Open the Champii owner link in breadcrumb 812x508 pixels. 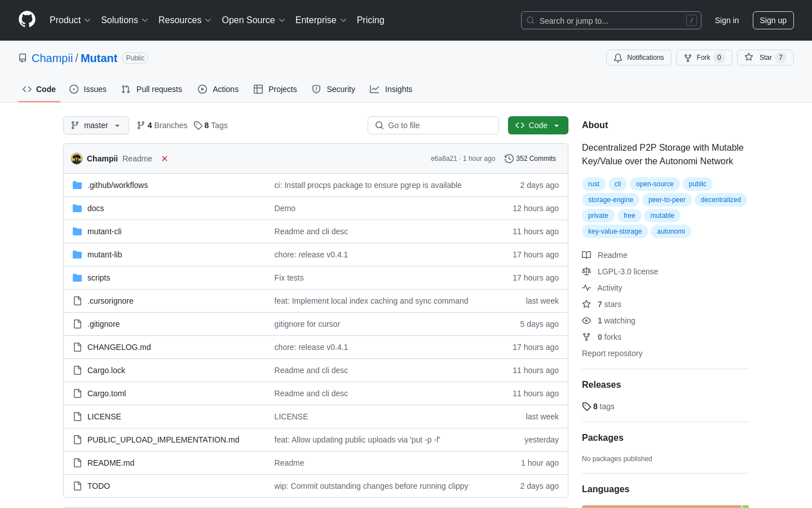(x=52, y=58)
